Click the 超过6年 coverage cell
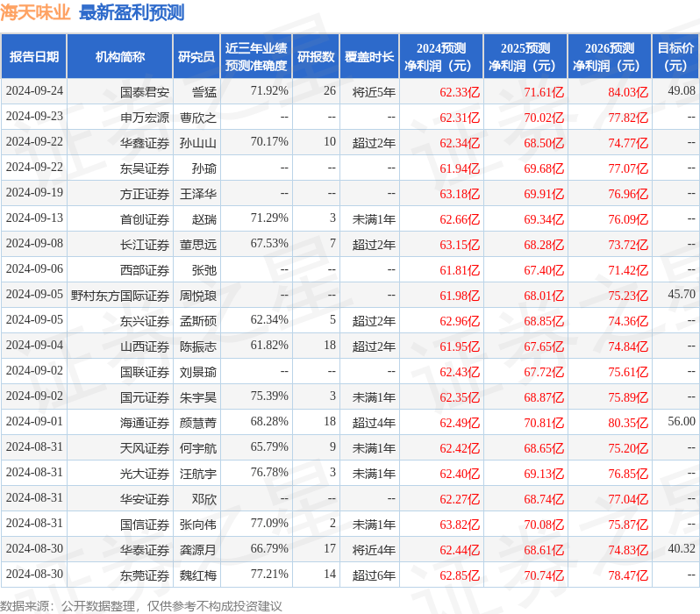700x614 pixels. [374, 575]
